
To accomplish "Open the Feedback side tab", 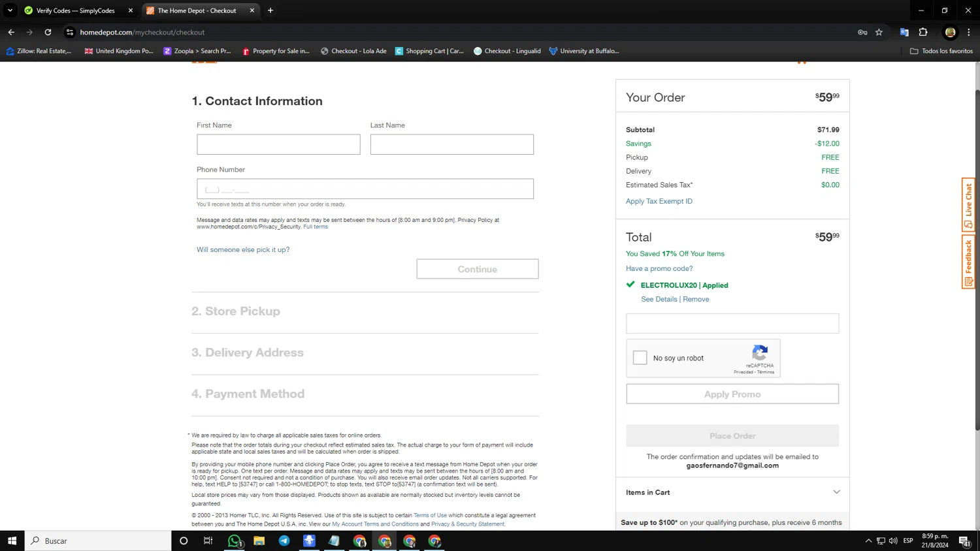I will 968,262.
